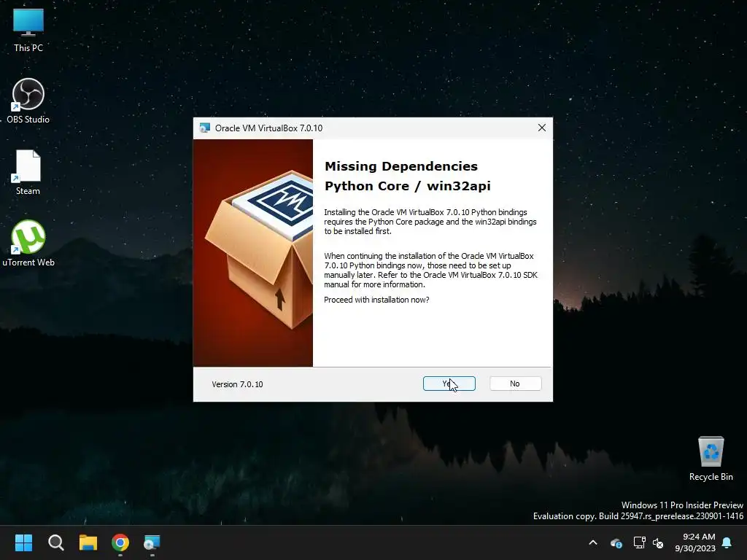Click the muted volume tray icon
Screen dimensions: 747x560
[658, 542]
